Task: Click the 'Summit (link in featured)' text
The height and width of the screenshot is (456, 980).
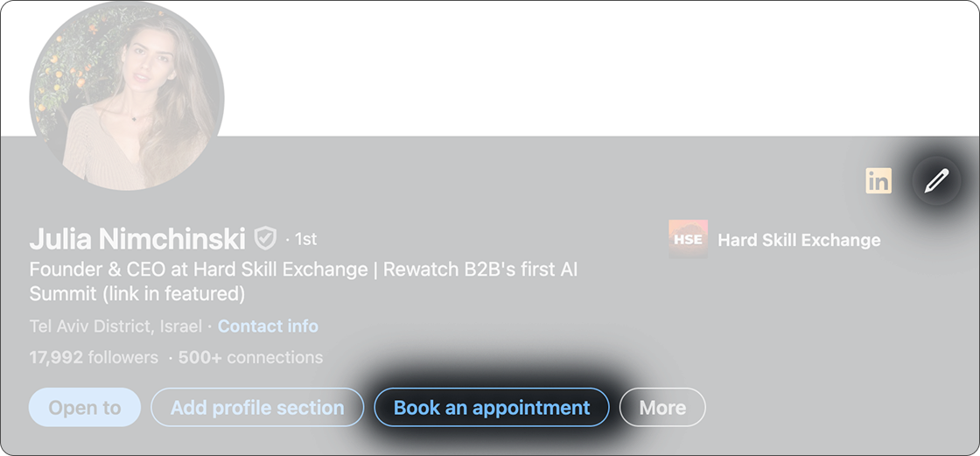Action: [x=137, y=293]
